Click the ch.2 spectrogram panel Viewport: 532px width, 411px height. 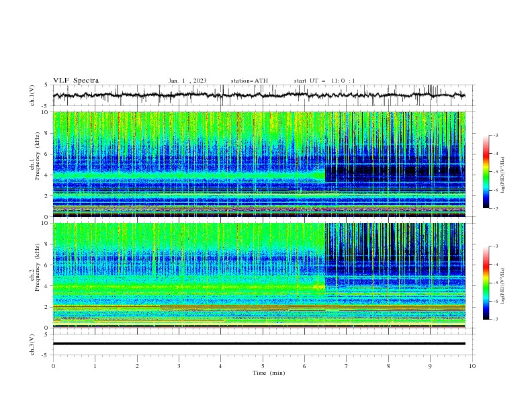click(259, 275)
